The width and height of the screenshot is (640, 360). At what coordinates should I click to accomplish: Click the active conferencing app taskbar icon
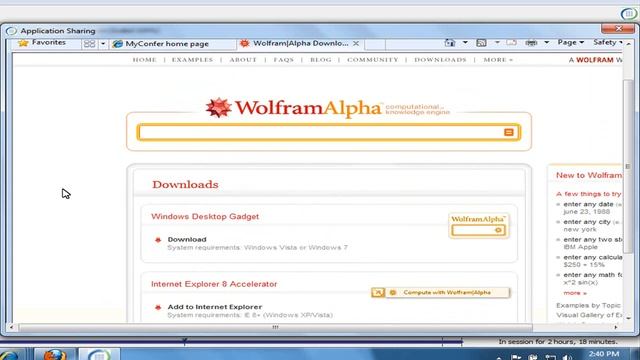[99, 354]
